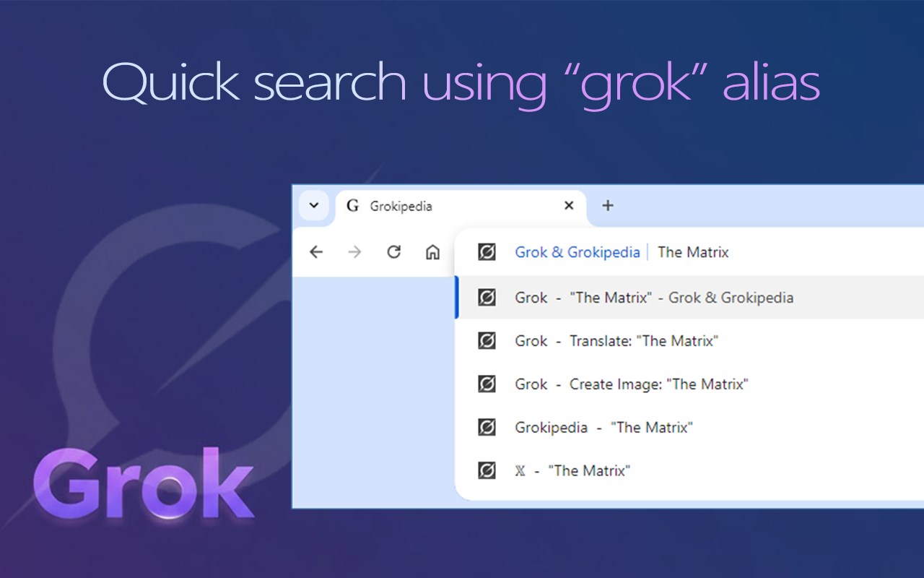Select suggestion Grok - Create Image: "The Matrix"
The height and width of the screenshot is (578, 924).
[x=689, y=384]
